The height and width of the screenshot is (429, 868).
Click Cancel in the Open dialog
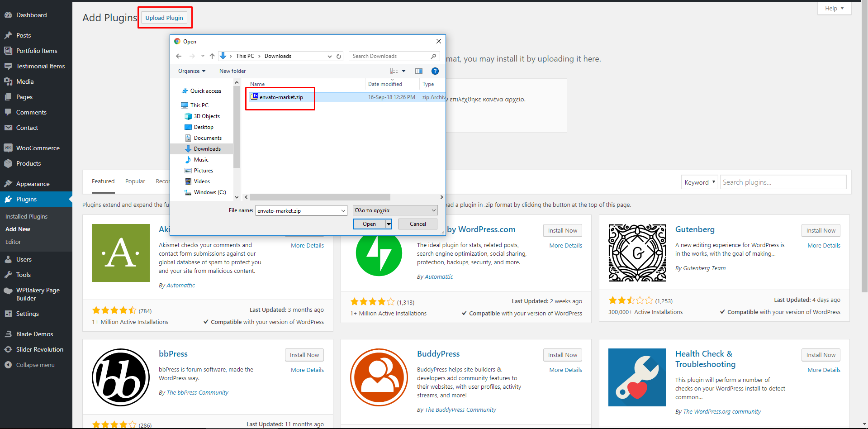pos(417,224)
